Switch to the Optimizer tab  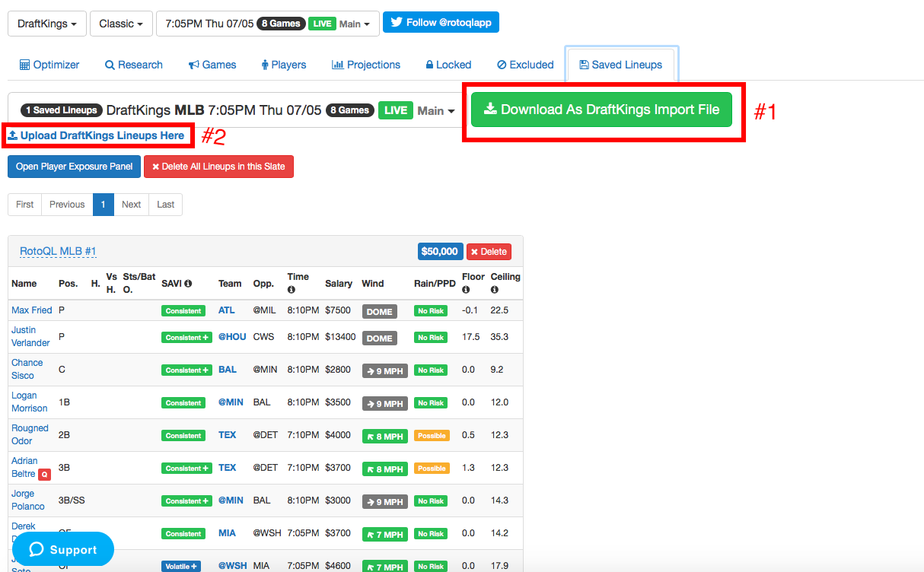(49, 65)
